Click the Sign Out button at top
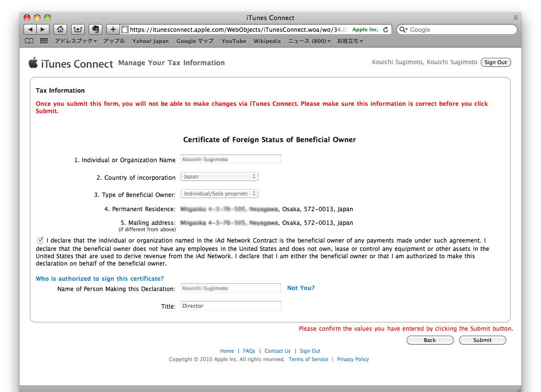The width and height of the screenshot is (541, 392). click(x=496, y=62)
